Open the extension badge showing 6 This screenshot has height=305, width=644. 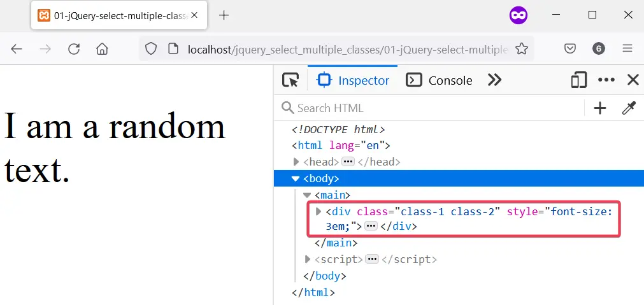[x=598, y=49]
